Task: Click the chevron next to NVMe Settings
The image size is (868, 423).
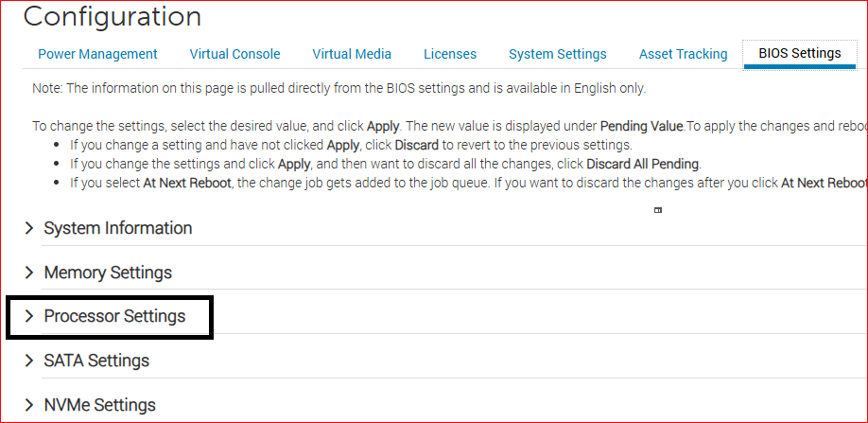Action: coord(29,405)
